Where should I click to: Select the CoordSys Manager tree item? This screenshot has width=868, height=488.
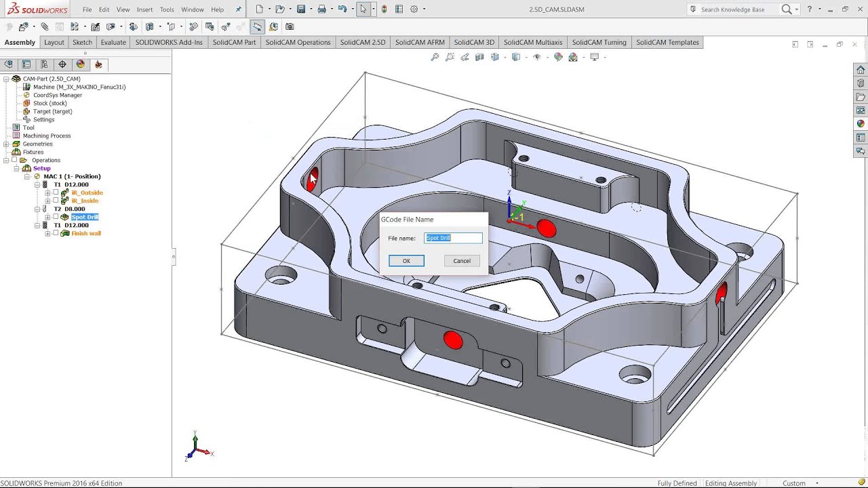click(x=58, y=95)
